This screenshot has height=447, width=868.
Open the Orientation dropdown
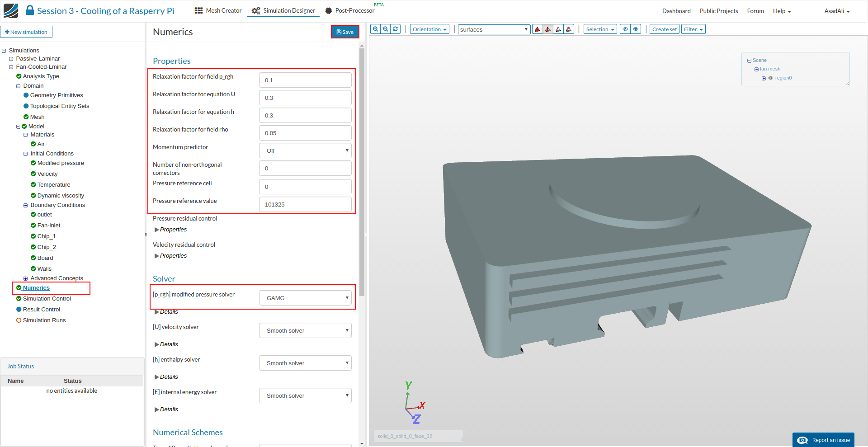[429, 29]
